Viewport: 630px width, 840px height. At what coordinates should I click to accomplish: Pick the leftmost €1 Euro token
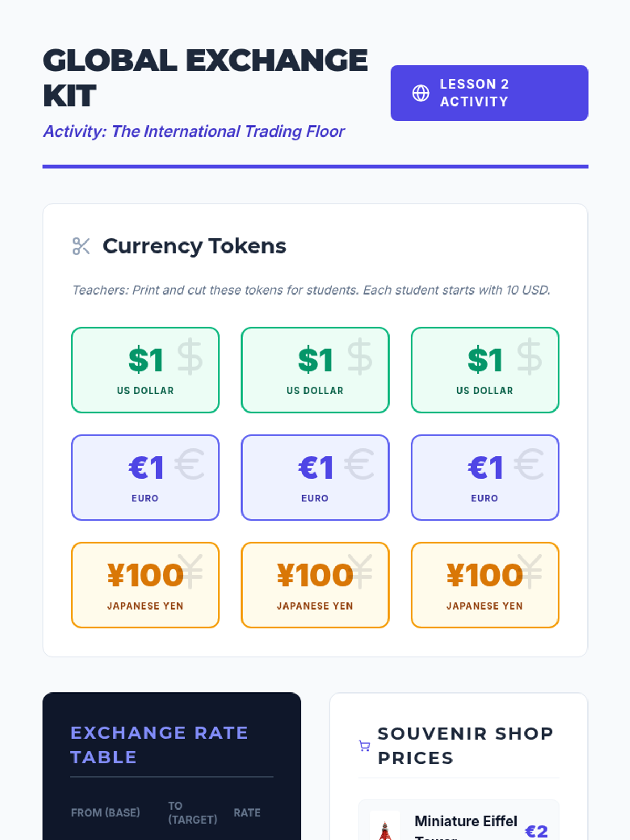(145, 478)
